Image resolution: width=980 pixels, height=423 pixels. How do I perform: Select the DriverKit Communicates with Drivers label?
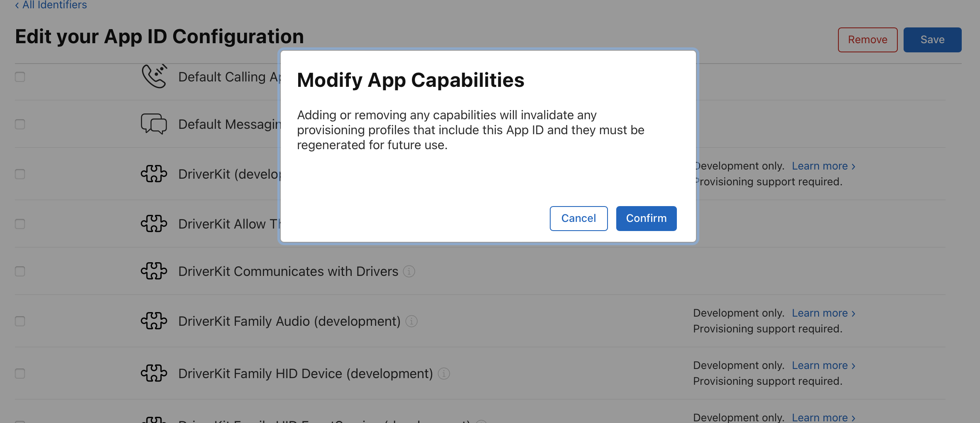coord(288,271)
